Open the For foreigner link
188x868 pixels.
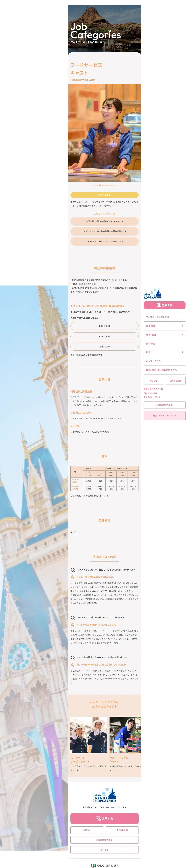[150, 393]
